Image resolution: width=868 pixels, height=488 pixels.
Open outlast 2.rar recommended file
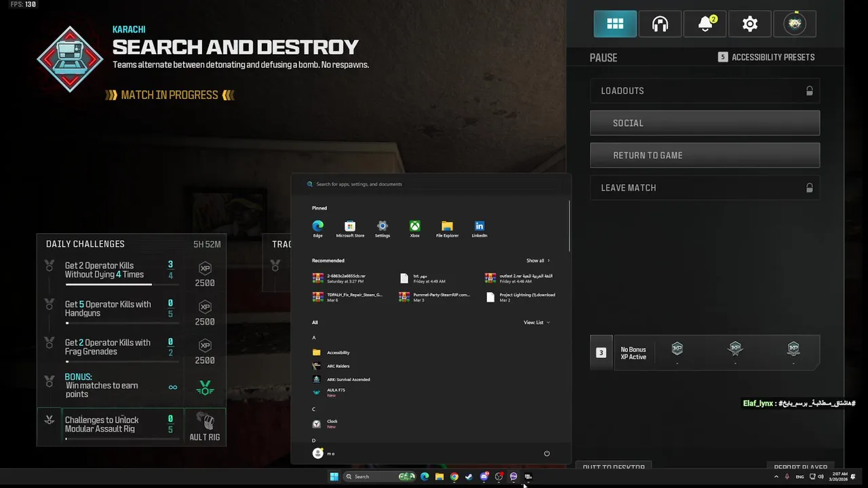tap(519, 278)
